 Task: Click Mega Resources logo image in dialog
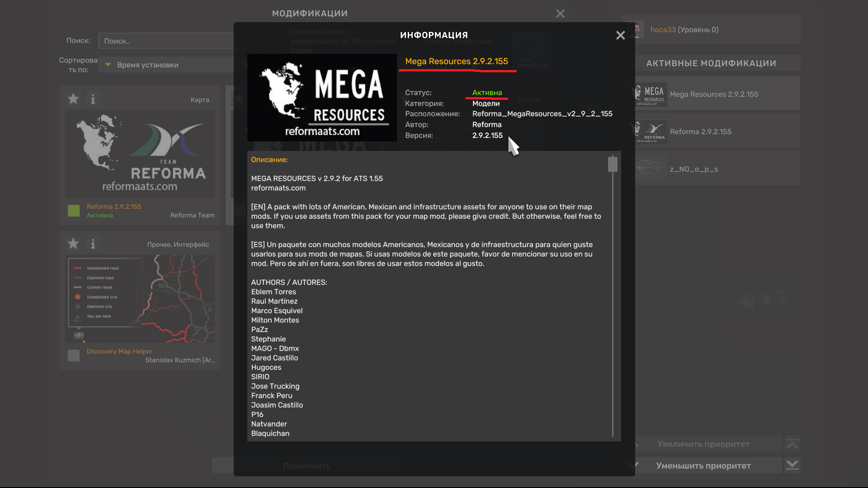click(322, 98)
